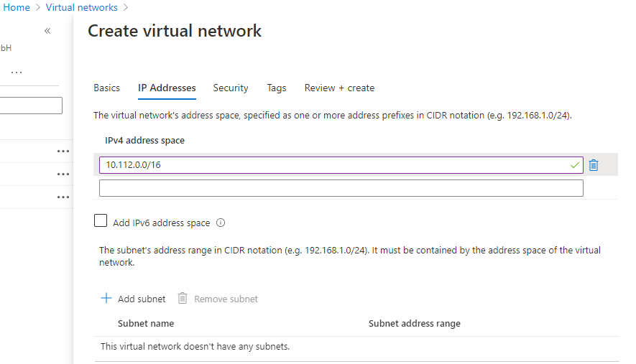Switch to the Security tab
Viewport: 636px width, 364px height.
click(x=231, y=88)
